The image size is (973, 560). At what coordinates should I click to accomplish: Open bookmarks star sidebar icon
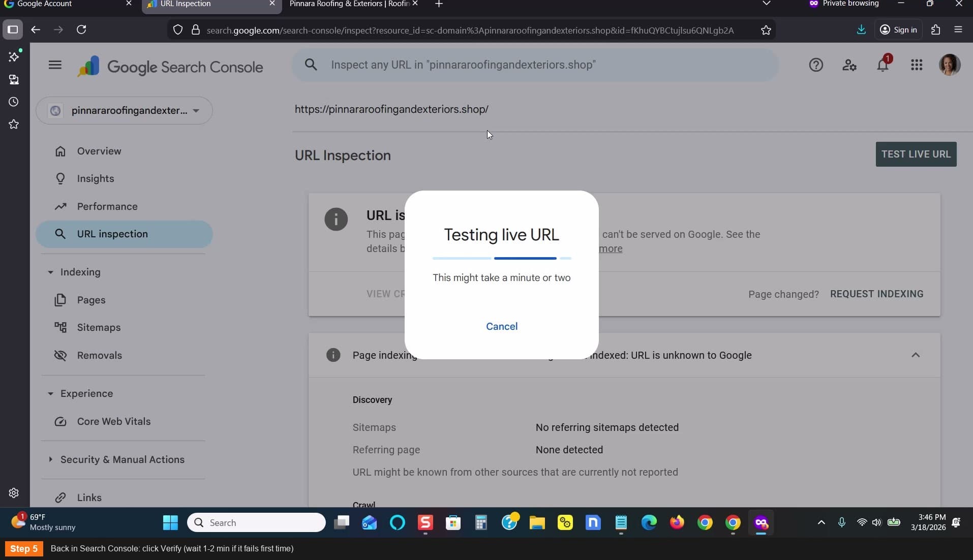pos(14,124)
